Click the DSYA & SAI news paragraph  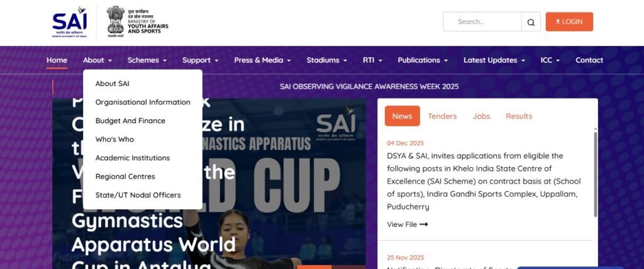tap(484, 181)
